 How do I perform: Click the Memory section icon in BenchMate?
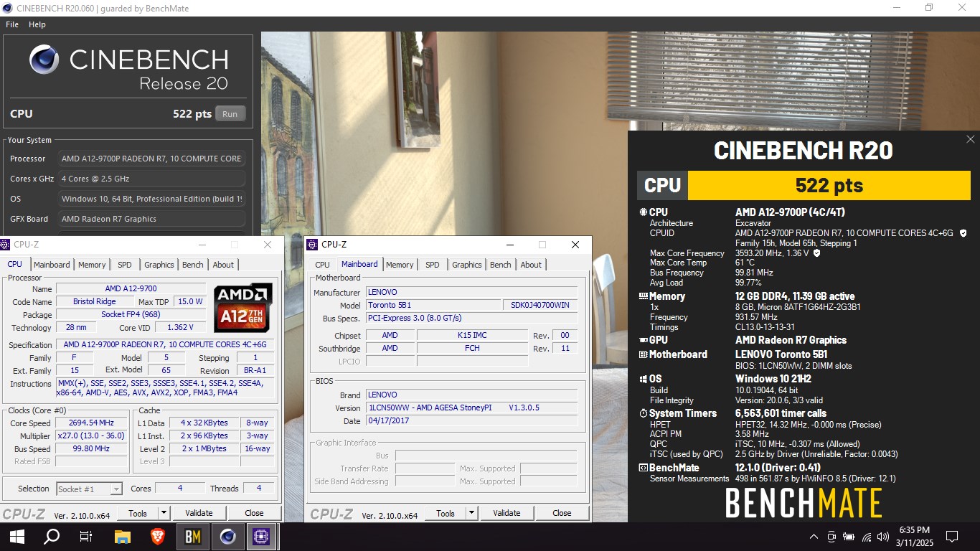click(x=643, y=296)
